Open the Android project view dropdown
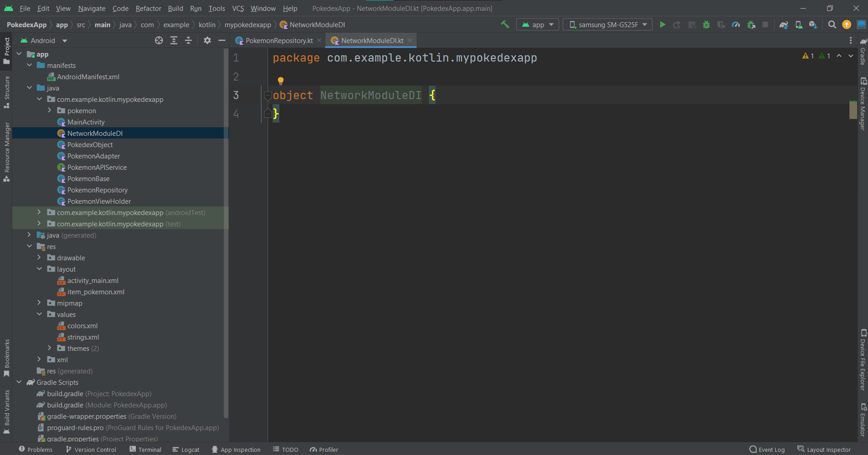 pos(44,41)
